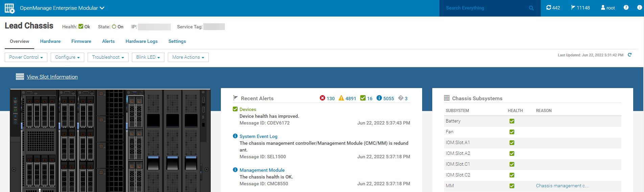Viewport: 644px width, 192px height.
Task: Open the alerts flag icon showing 11148
Action: pos(573,8)
